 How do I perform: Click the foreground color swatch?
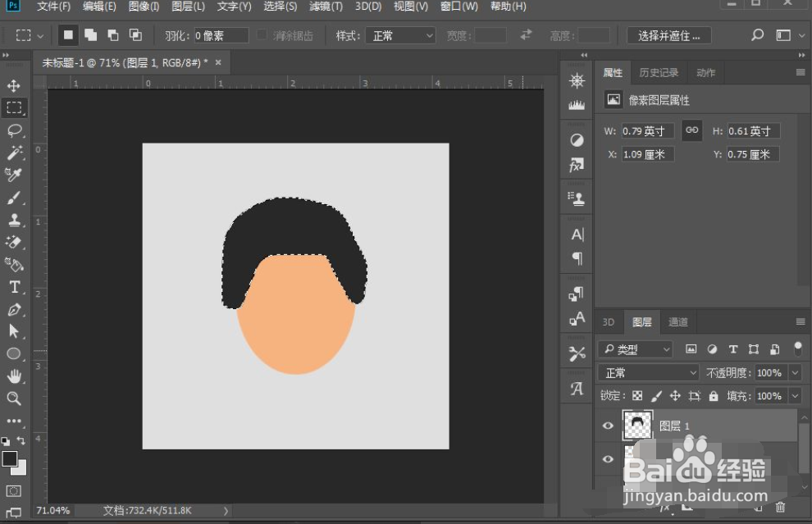pos(10,459)
